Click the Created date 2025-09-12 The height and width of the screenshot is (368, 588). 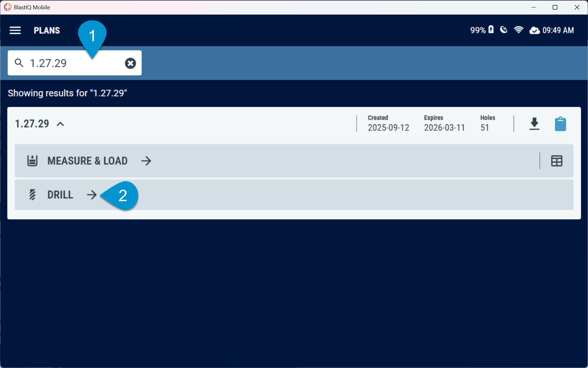pos(388,128)
